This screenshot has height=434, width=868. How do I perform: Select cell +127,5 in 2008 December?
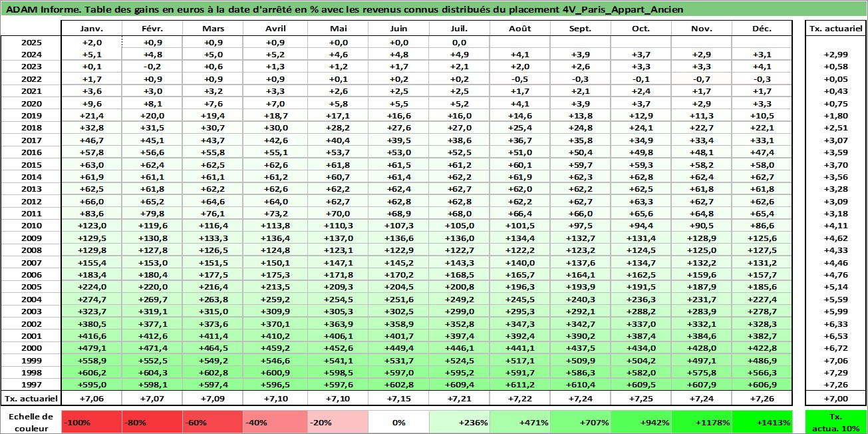(762, 250)
